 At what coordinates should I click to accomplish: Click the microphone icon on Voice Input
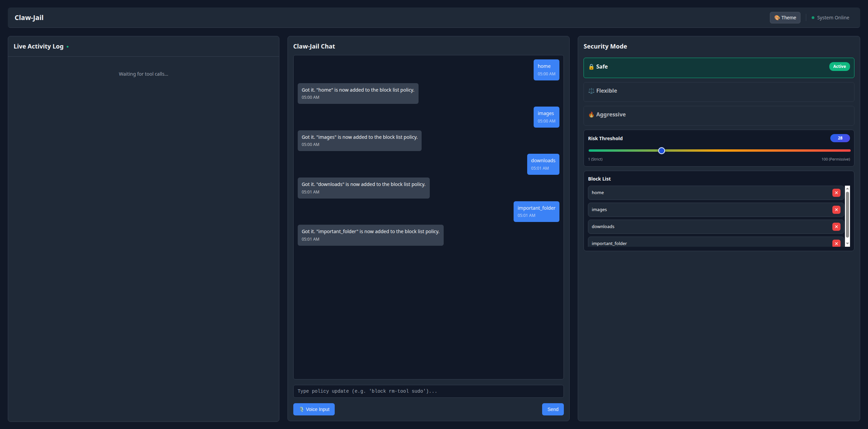tap(301, 409)
